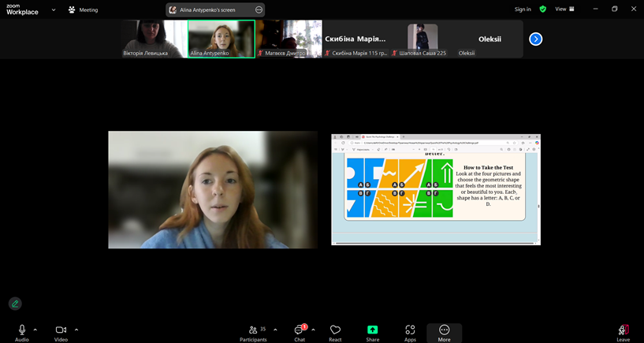The width and height of the screenshot is (644, 343).
Task: Click the main speaker video of Alina
Action: (x=213, y=190)
